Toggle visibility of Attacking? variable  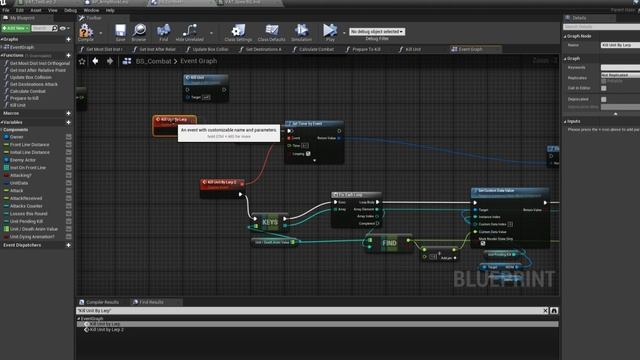[69, 176]
